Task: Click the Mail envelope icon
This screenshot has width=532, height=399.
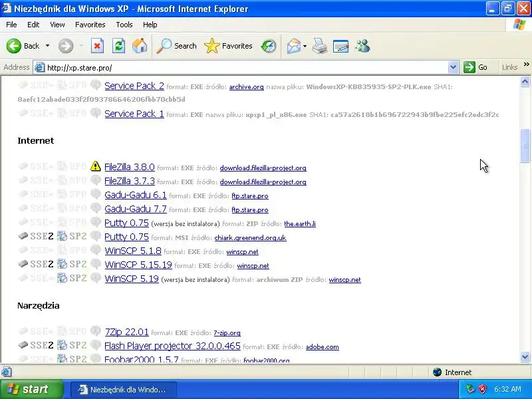Action: click(293, 46)
